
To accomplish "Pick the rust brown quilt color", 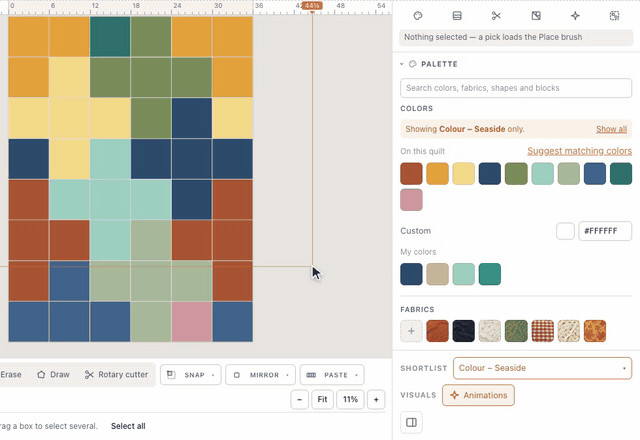I will [411, 173].
